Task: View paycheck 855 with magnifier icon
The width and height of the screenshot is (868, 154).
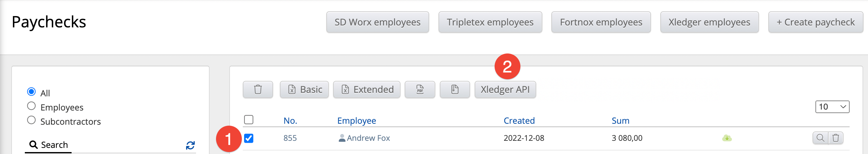Action: pyautogui.click(x=820, y=138)
